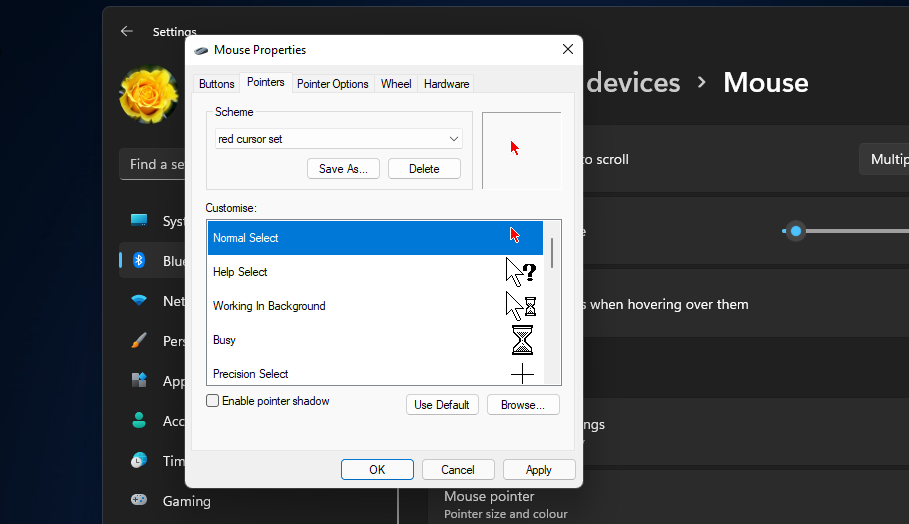Screen dimensions: 909x524
Task: Select the Precision Select crosshair icon
Action: [x=522, y=374]
